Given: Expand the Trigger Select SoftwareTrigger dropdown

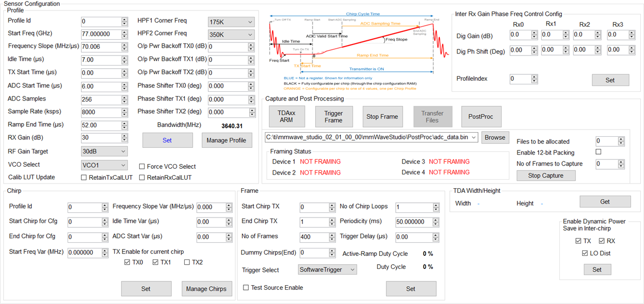Looking at the screenshot, I should click(x=327, y=269).
